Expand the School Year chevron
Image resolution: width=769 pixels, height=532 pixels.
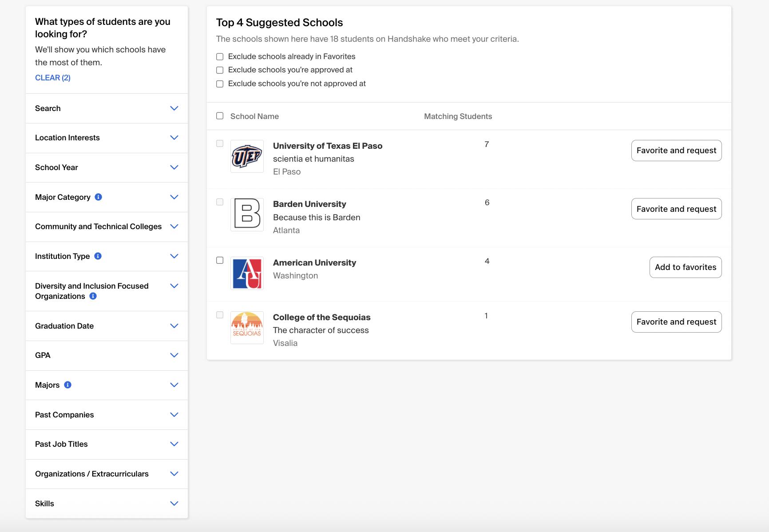tap(174, 167)
